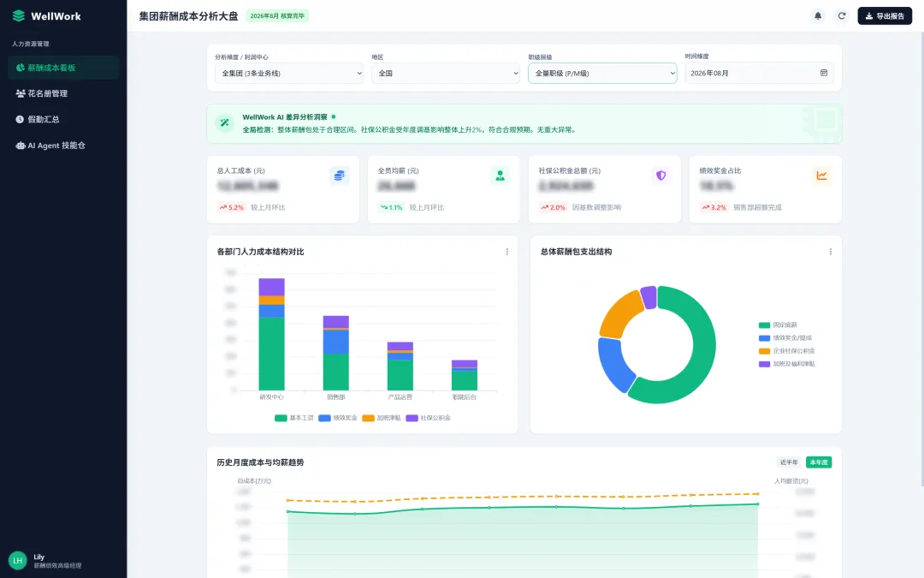This screenshot has height=578, width=924.
Task: Click the refresh icon in header
Action: coord(842,16)
